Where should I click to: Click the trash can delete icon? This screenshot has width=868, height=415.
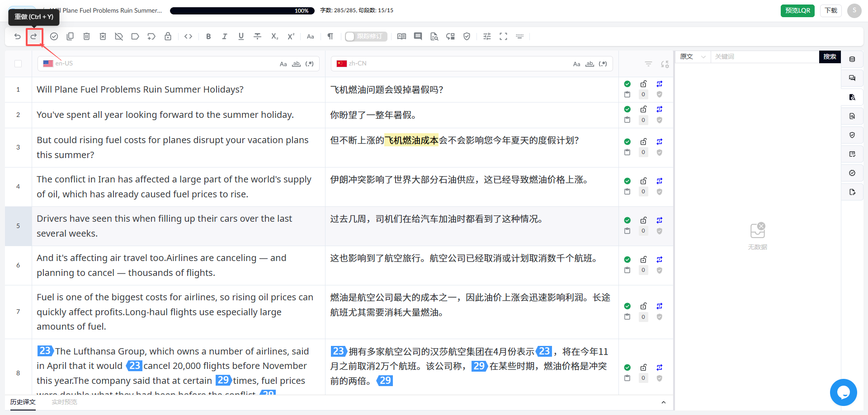86,37
